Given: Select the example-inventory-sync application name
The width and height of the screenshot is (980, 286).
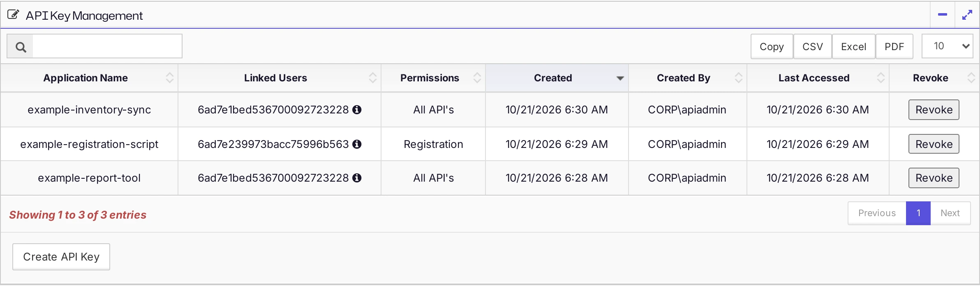Looking at the screenshot, I should tap(89, 110).
